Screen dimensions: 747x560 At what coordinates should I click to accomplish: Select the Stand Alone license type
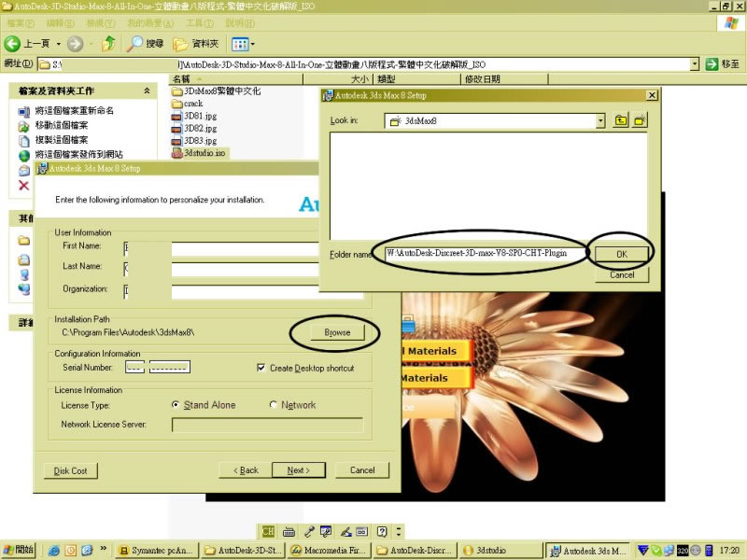click(176, 405)
